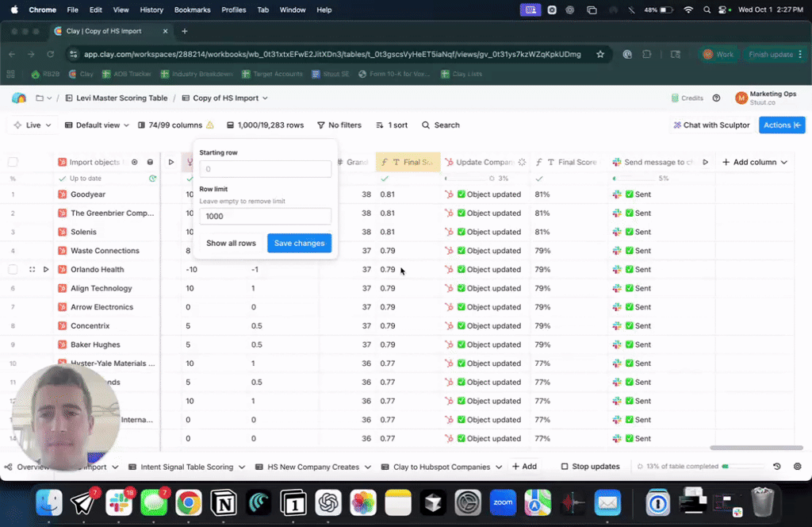This screenshot has width=812, height=527.
Task: Click the Row limit input field
Action: click(265, 216)
